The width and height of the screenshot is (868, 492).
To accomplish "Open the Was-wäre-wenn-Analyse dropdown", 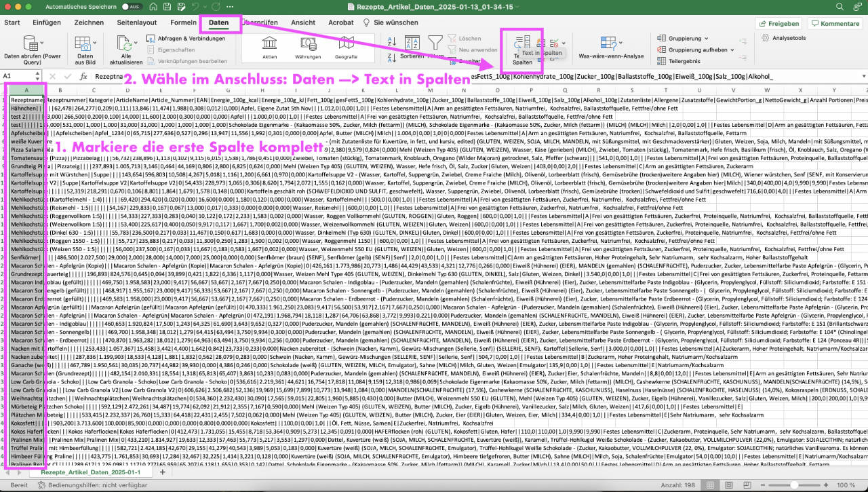I will click(x=610, y=49).
